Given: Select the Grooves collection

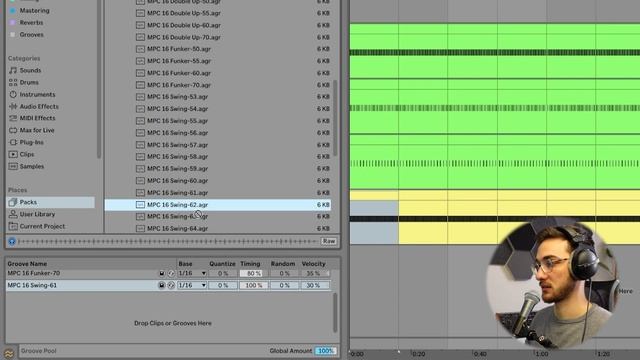Looking at the screenshot, I should [31, 35].
